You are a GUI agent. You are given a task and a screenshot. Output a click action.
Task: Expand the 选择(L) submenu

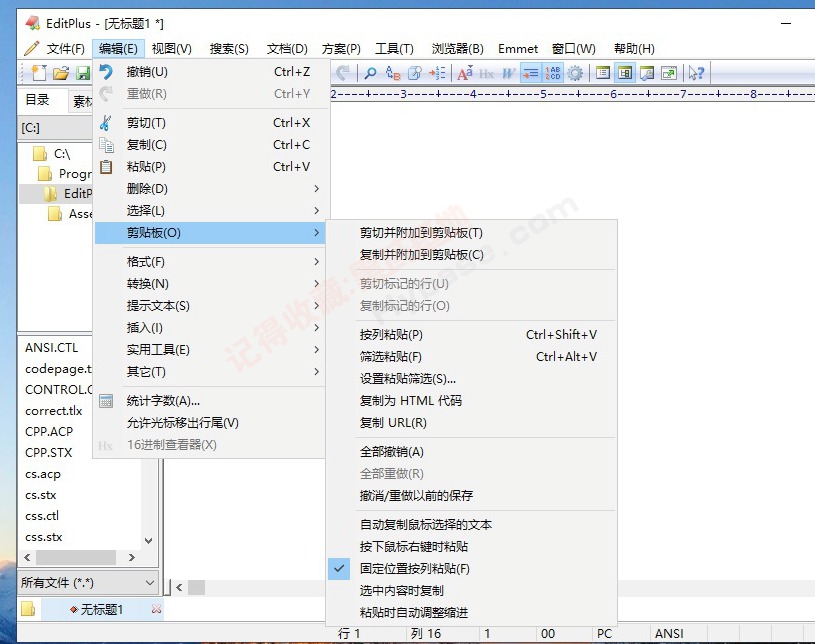pyautogui.click(x=210, y=211)
